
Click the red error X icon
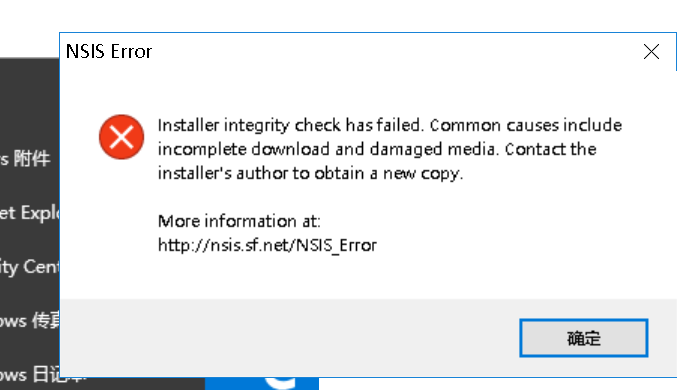coord(121,137)
